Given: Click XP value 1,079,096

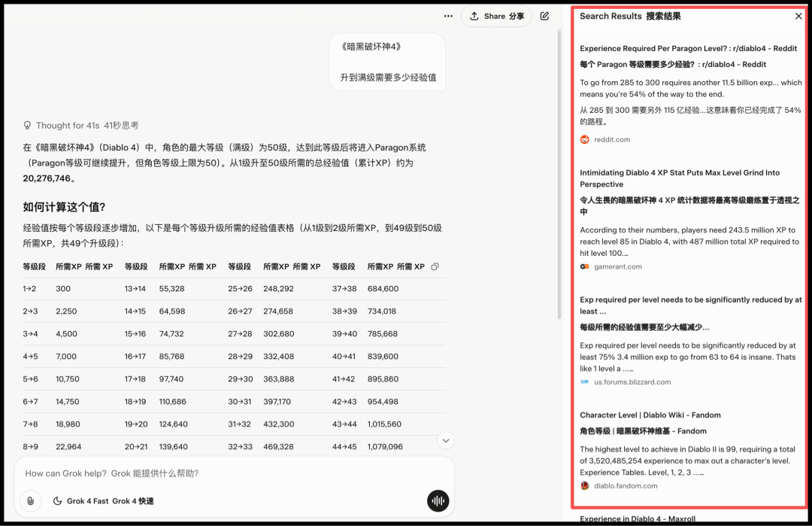Looking at the screenshot, I should pyautogui.click(x=385, y=447).
